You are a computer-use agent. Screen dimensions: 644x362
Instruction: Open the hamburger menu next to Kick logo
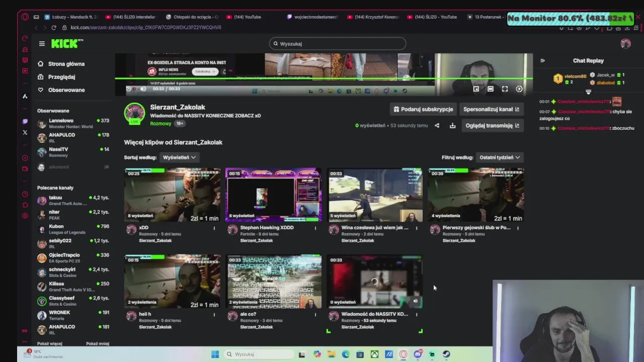[42, 44]
